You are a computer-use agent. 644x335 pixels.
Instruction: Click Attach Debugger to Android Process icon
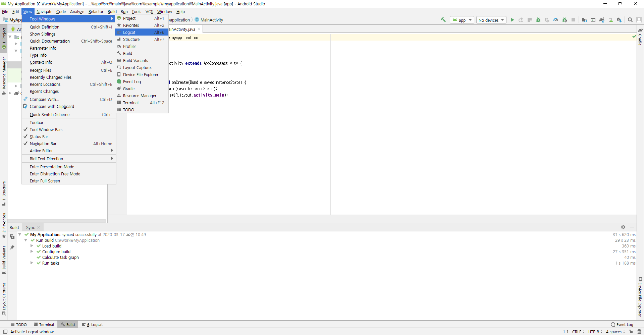(565, 20)
